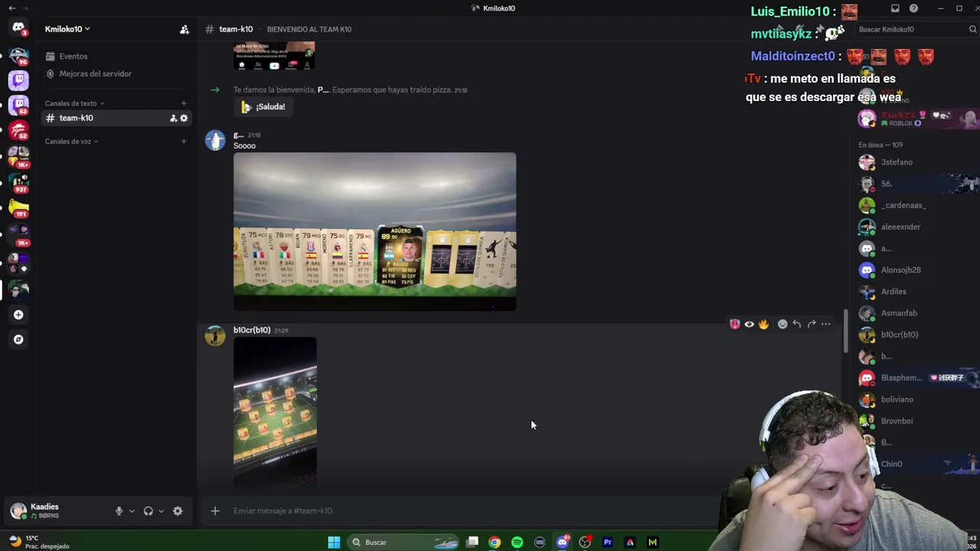Open the server with the 95 badge
980x551 pixels.
click(x=18, y=55)
